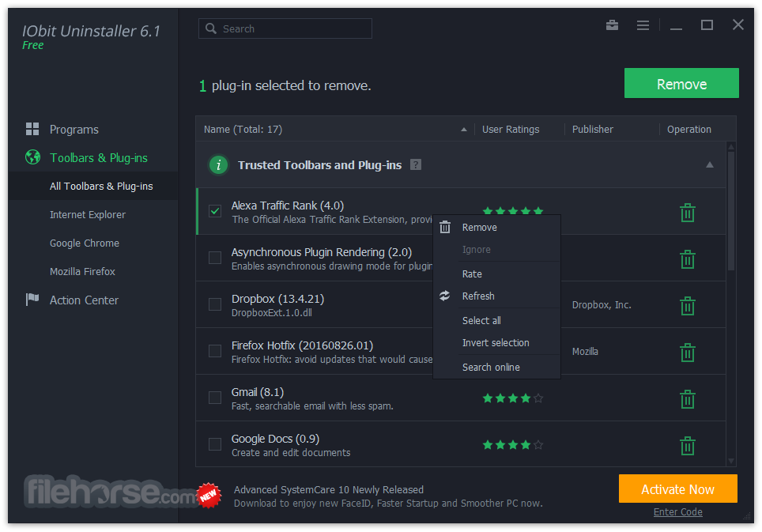Sort by User Ratings column

(x=511, y=129)
